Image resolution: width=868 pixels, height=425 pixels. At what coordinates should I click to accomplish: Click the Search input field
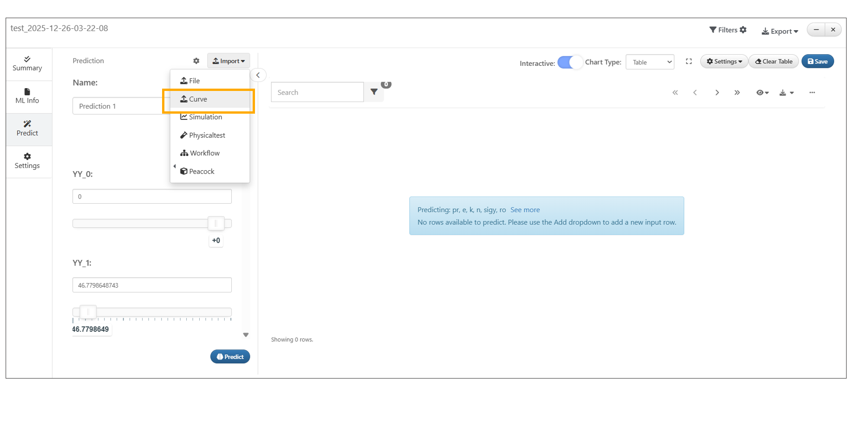coord(317,92)
